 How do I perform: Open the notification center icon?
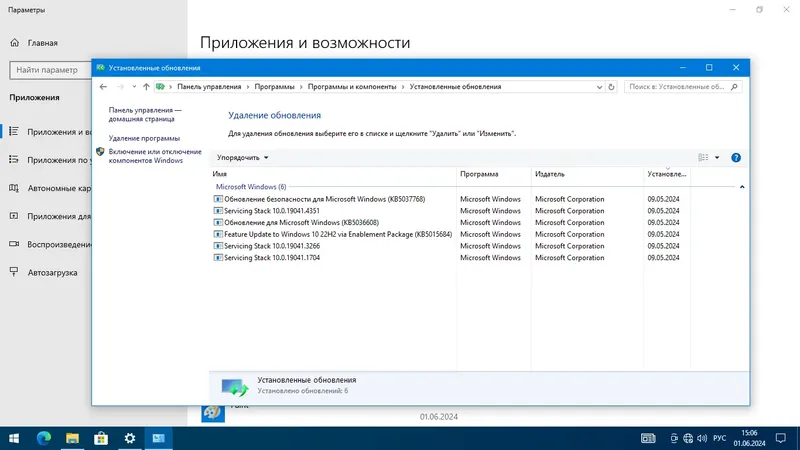click(x=781, y=438)
